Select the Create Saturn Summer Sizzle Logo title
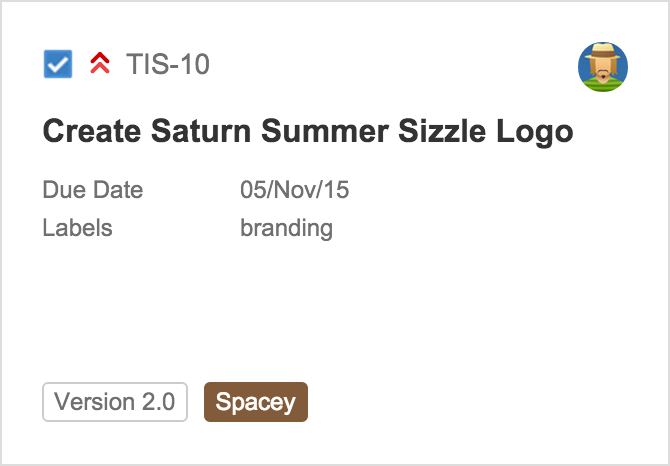The width and height of the screenshot is (670, 466). coord(308,132)
